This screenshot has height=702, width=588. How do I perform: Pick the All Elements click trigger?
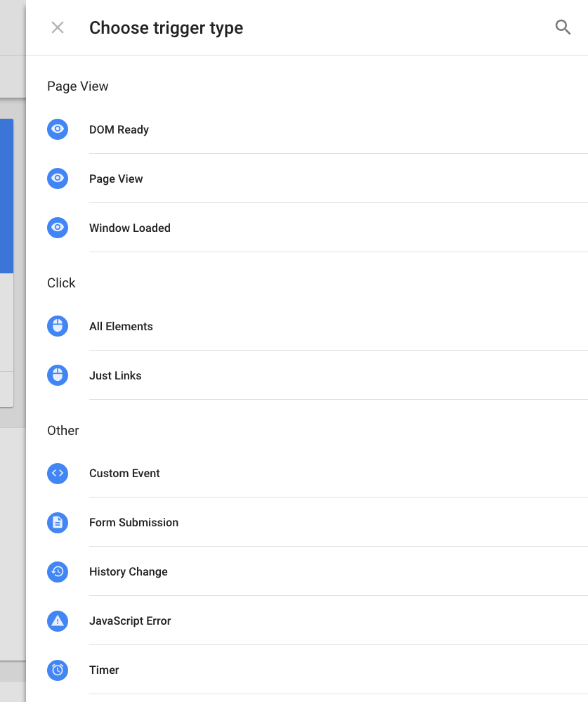(x=121, y=327)
